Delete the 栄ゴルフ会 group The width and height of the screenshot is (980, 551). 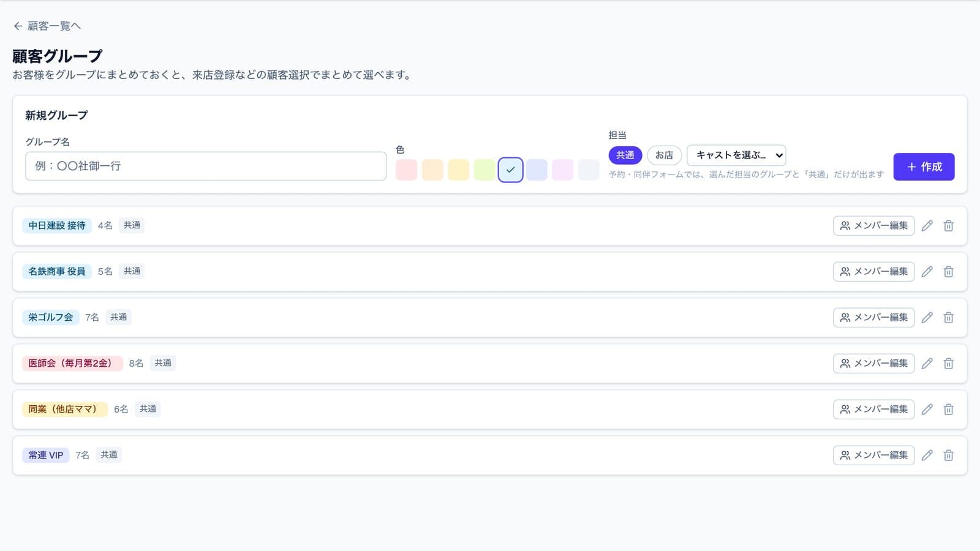point(948,318)
